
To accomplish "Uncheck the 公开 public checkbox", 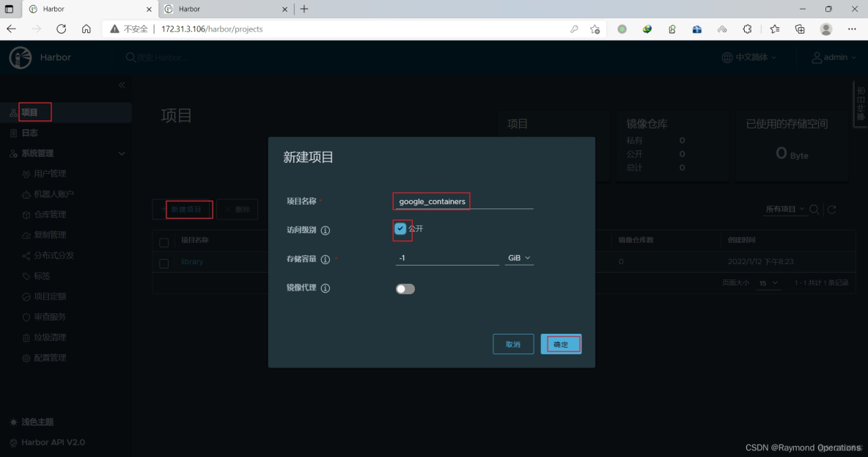I will tap(400, 228).
